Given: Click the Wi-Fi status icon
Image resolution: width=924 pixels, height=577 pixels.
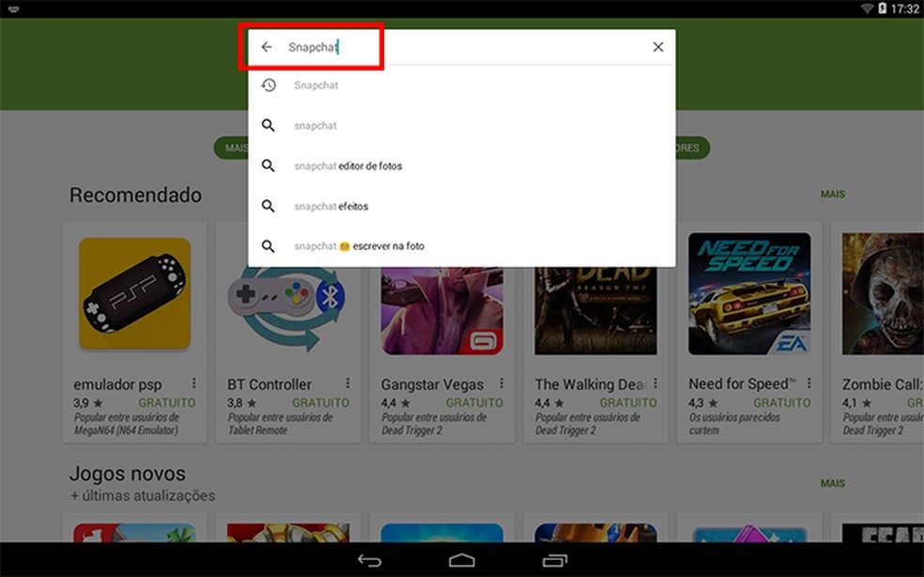Looking at the screenshot, I should [867, 8].
